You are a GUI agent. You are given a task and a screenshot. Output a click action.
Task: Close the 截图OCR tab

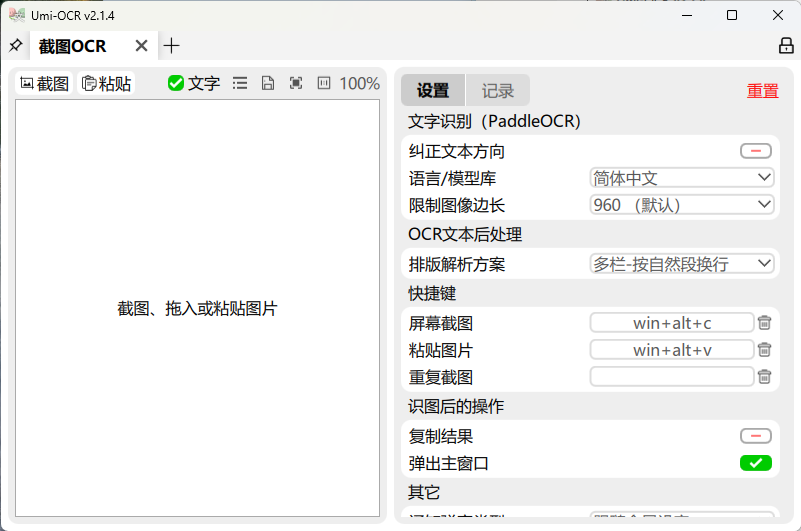tap(142, 46)
